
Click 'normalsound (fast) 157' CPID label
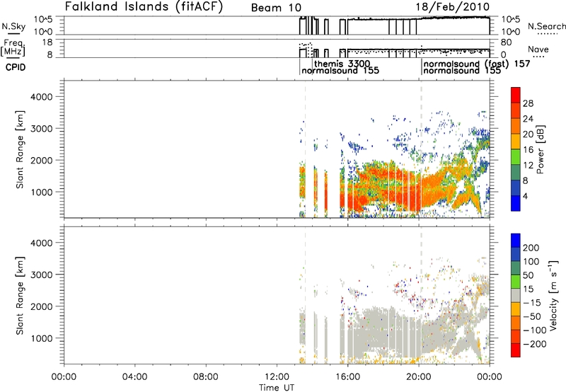click(476, 64)
